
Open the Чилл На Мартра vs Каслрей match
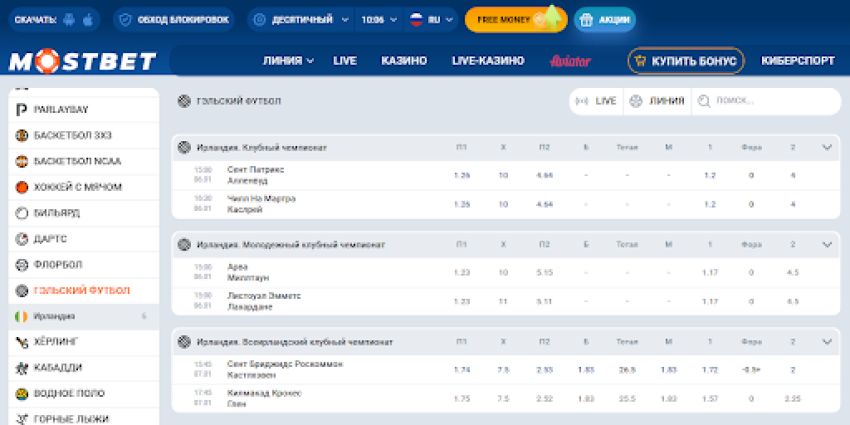point(261,204)
